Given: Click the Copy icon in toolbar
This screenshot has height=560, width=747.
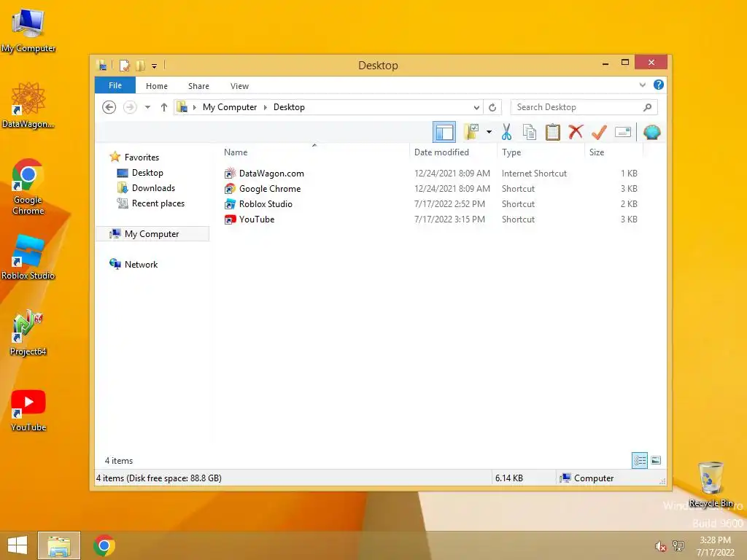Looking at the screenshot, I should pos(530,132).
